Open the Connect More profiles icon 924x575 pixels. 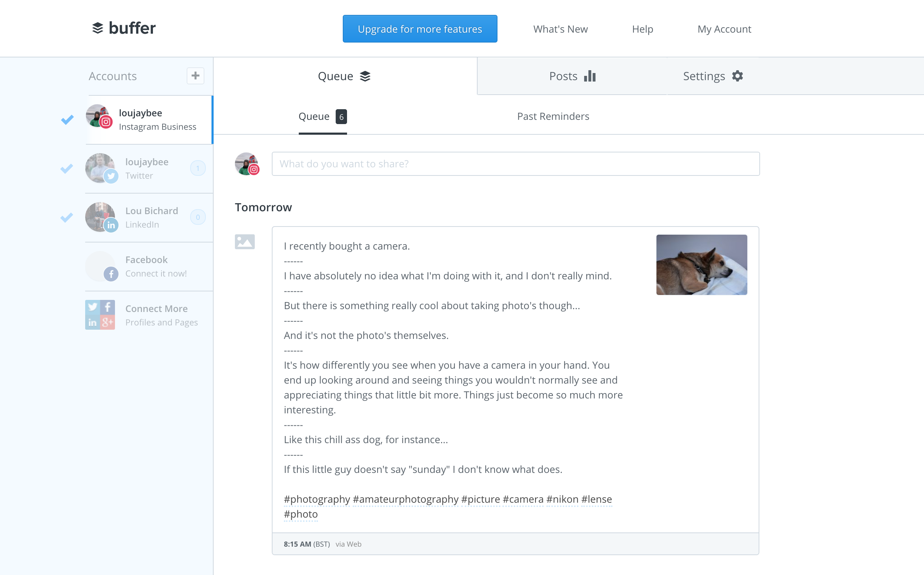(x=100, y=315)
